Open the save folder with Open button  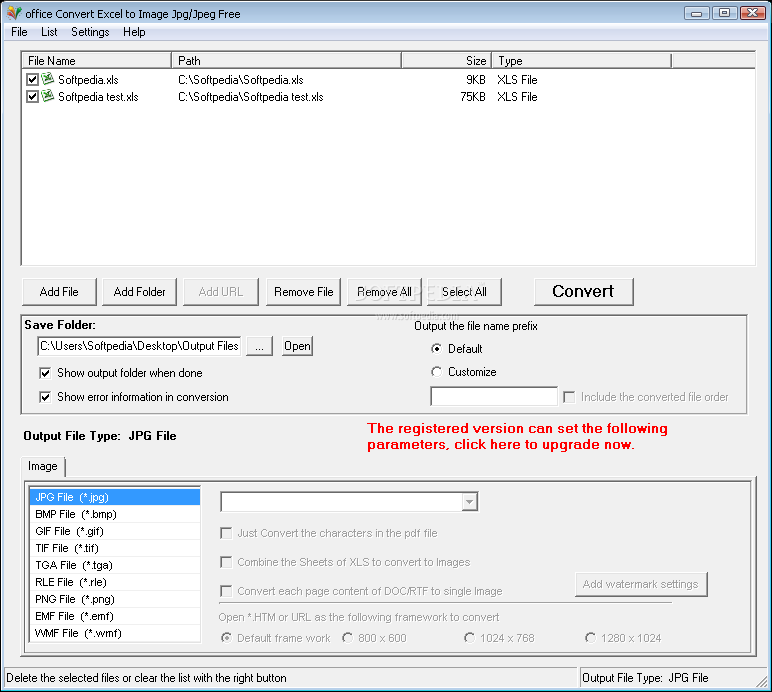pos(297,346)
